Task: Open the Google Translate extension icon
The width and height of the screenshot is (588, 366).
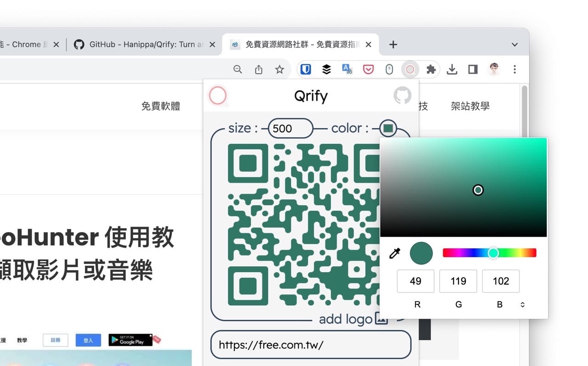Action: (347, 69)
